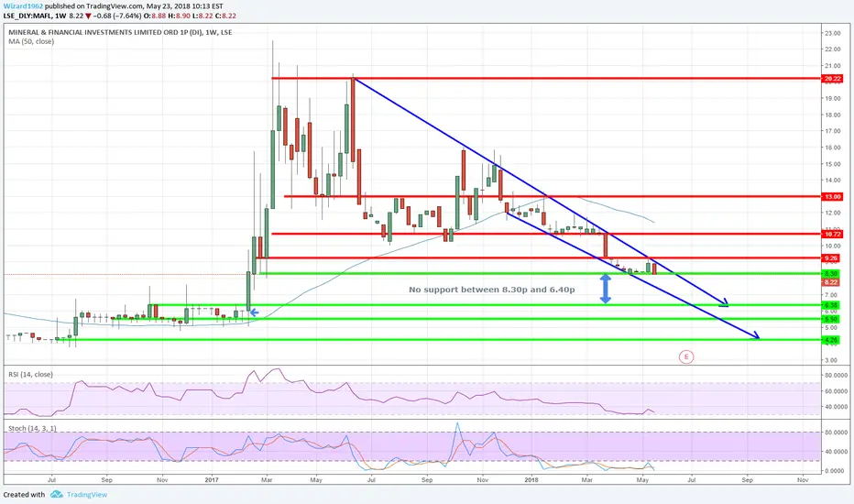The width and height of the screenshot is (854, 504).
Task: Click the 'Stoch (14, 3, 1)' indicator label
Action: (x=32, y=428)
